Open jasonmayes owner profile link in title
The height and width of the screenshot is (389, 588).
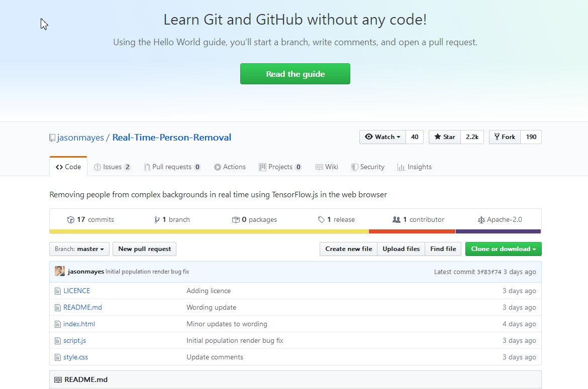click(x=80, y=138)
